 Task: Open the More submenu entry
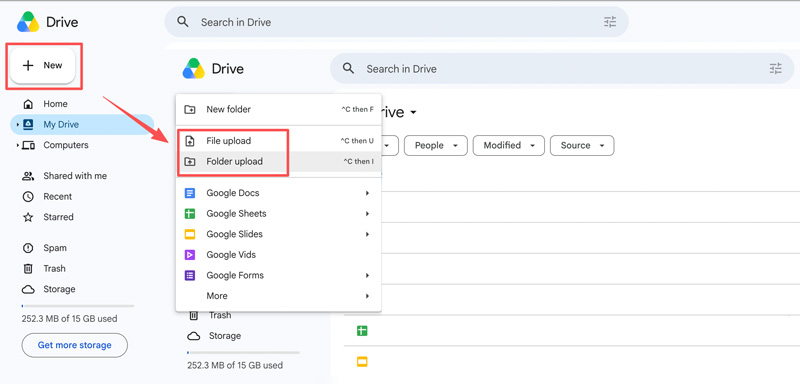(279, 296)
